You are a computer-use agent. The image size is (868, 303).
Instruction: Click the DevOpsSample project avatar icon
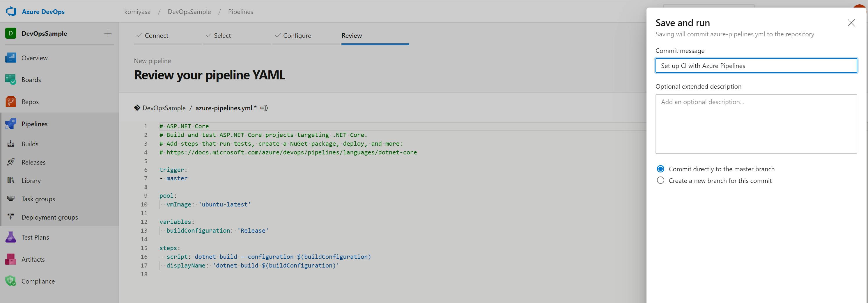tap(11, 33)
